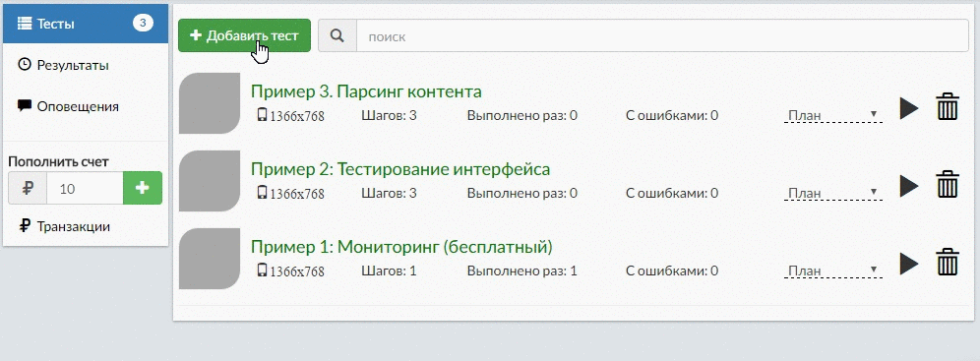Run the test Пример 2: Тестирование интерфейса
Image resolution: width=980 pixels, height=361 pixels.
click(909, 186)
